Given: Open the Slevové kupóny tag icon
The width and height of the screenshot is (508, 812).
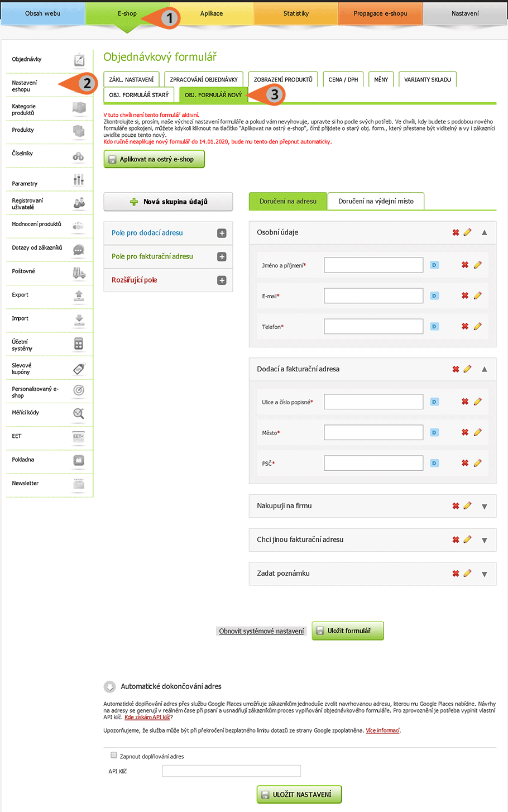Looking at the screenshot, I should 79,369.
